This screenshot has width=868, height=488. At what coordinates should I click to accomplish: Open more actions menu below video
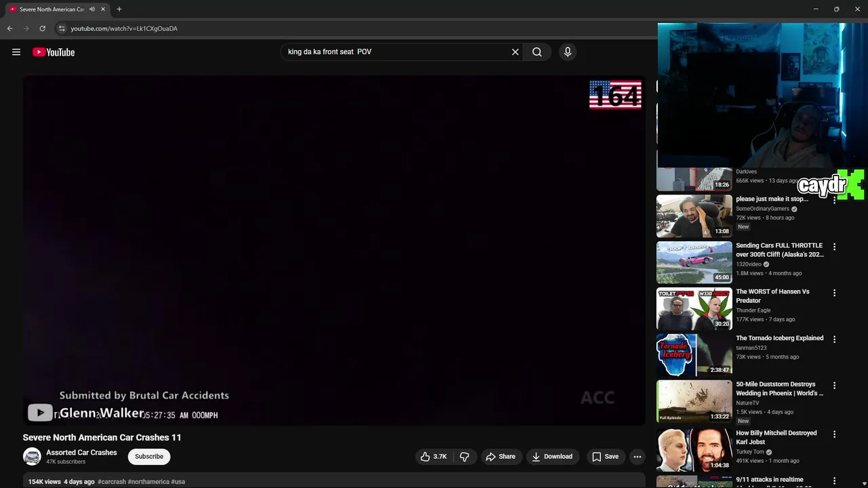(x=637, y=457)
